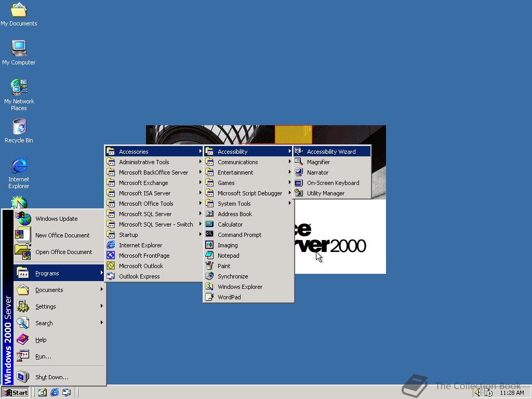Viewport: 532px width, 399px height.
Task: Expand the System Tools submenu arrow
Action: point(289,203)
